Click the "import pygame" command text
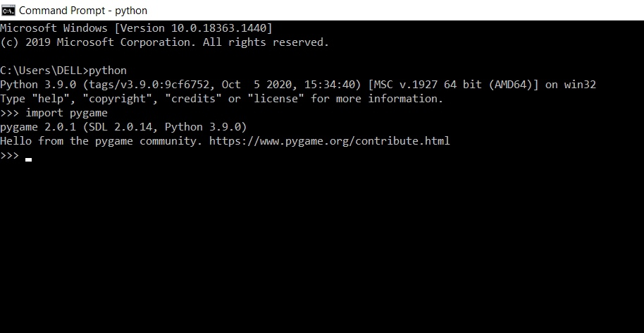Viewport: 644px width, 333px height. [66, 113]
